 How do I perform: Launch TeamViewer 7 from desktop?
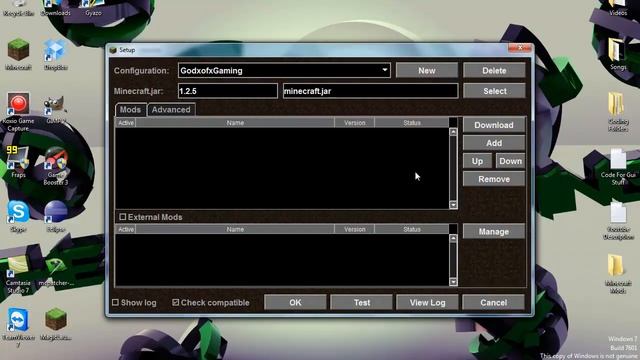pyautogui.click(x=18, y=327)
